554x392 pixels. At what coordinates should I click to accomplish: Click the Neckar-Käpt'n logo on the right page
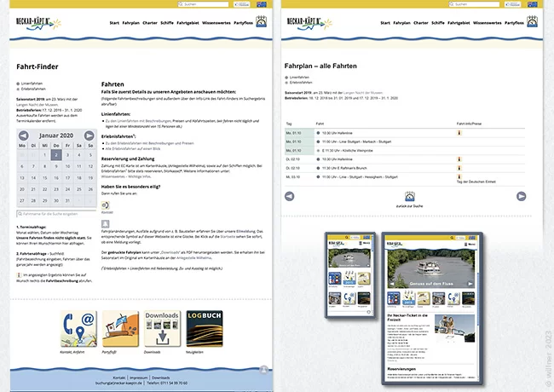pos(309,23)
